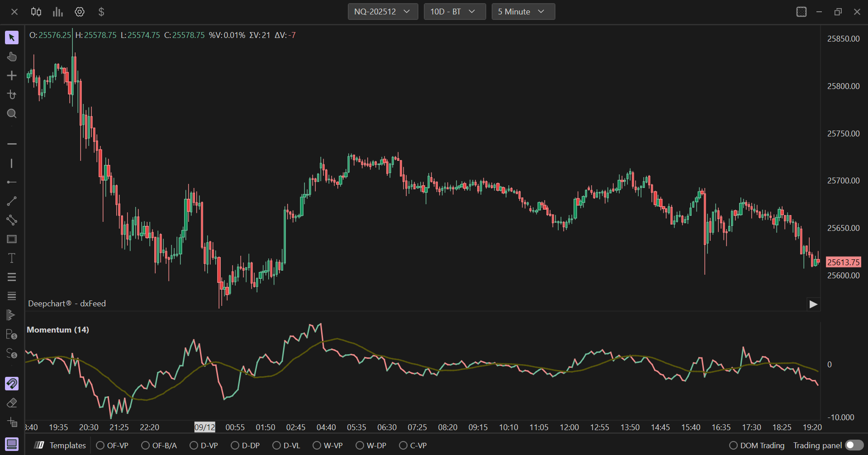Open the 5 Minute timeframe dropdown
The width and height of the screenshot is (868, 455).
[523, 12]
